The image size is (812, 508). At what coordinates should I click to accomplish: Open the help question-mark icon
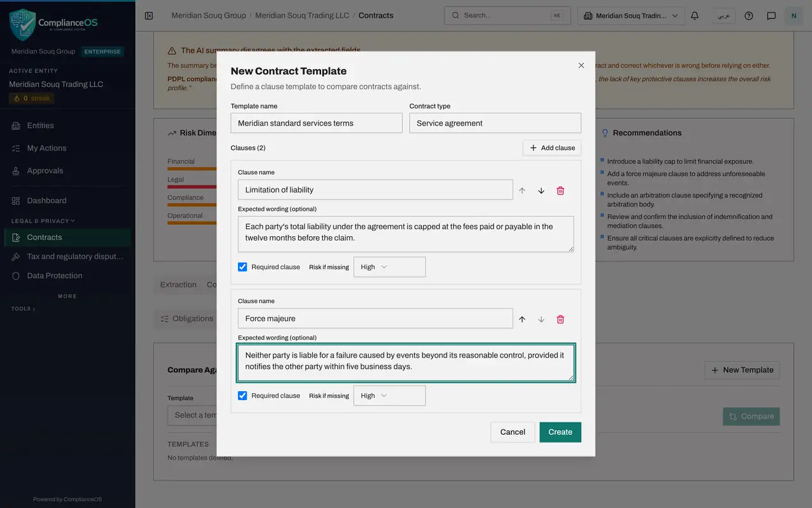[749, 15]
